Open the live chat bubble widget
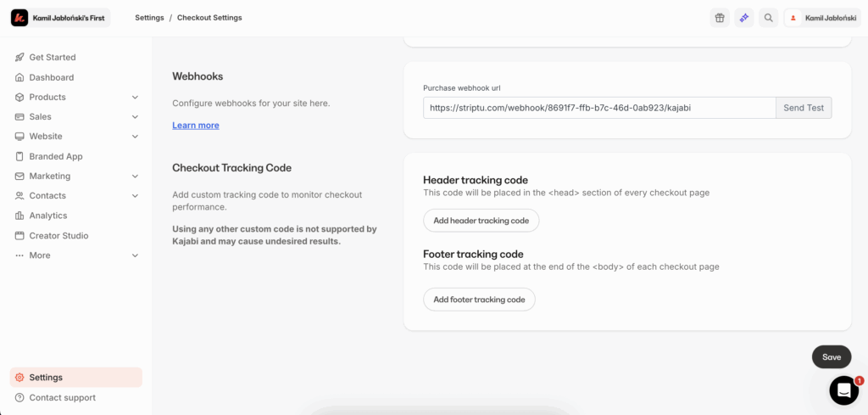The image size is (868, 415). pyautogui.click(x=843, y=390)
